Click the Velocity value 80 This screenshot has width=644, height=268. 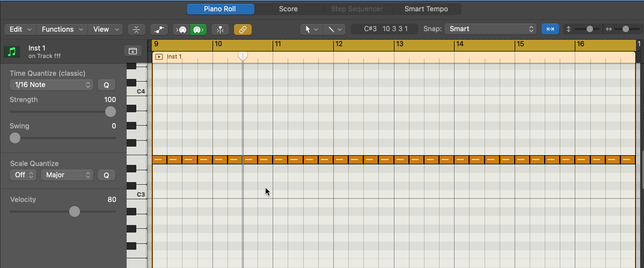click(112, 200)
